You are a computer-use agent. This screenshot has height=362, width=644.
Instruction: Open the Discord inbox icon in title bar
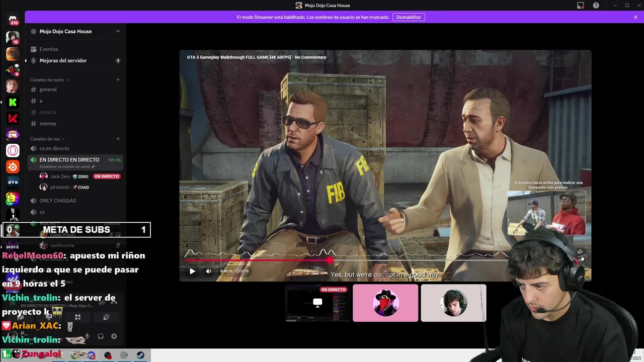(x=581, y=6)
